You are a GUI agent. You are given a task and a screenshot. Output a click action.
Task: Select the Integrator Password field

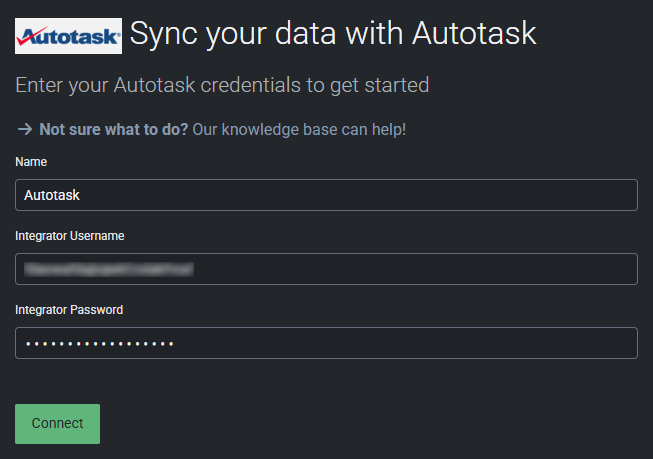326,343
